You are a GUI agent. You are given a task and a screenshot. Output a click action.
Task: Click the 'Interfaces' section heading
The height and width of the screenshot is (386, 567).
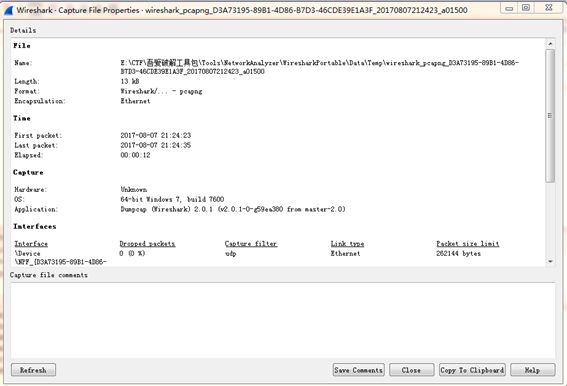pyautogui.click(x=35, y=226)
